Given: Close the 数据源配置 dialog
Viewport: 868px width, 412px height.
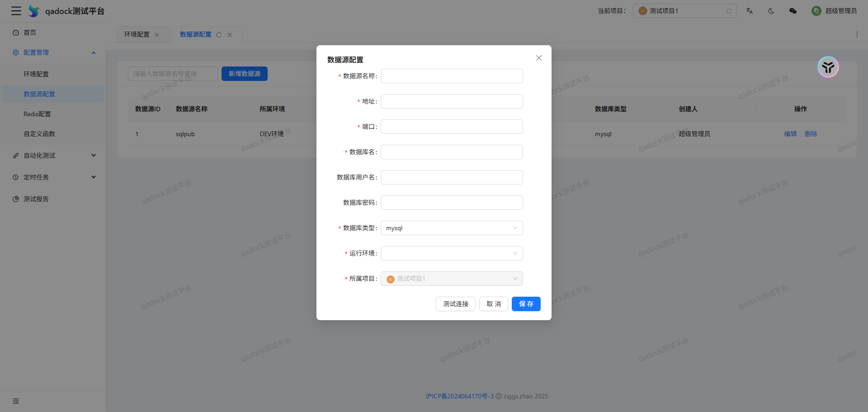Looking at the screenshot, I should click(539, 58).
